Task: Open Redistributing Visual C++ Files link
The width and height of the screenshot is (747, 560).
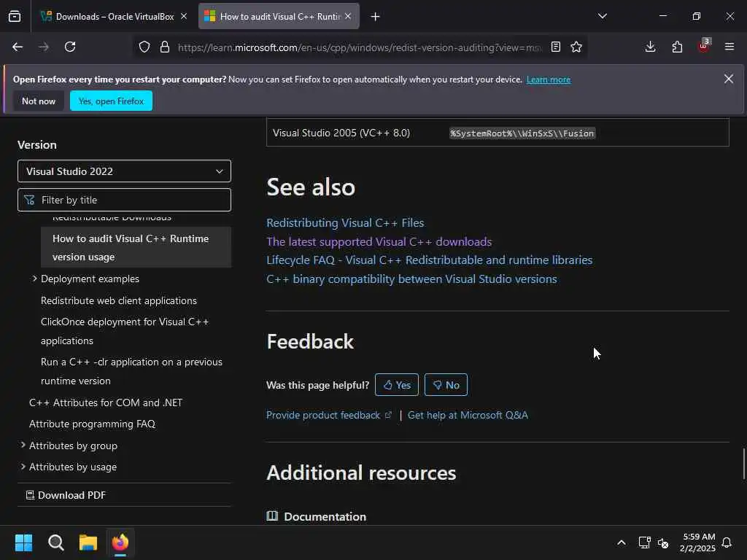Action: pyautogui.click(x=345, y=223)
